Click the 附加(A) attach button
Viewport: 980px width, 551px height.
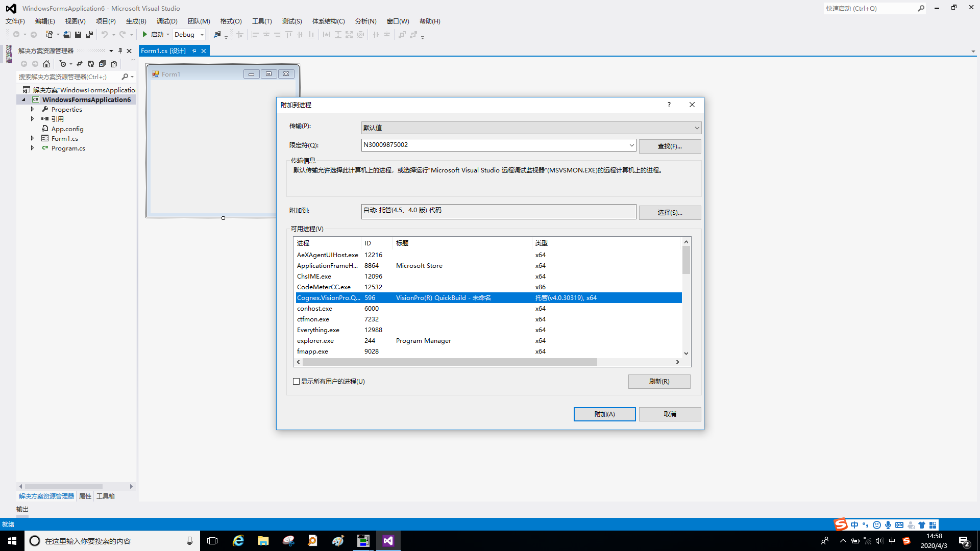(604, 414)
